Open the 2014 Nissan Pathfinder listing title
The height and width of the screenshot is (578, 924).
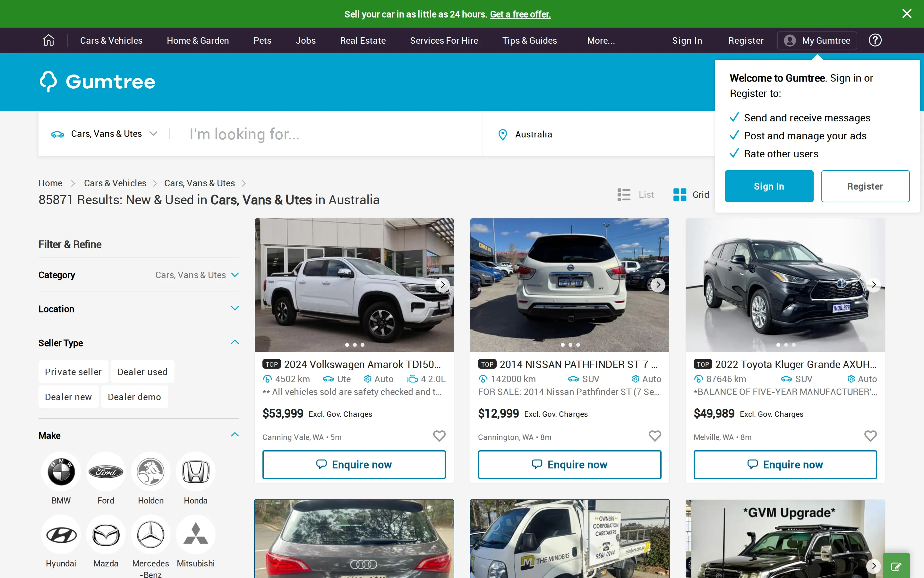pos(579,364)
